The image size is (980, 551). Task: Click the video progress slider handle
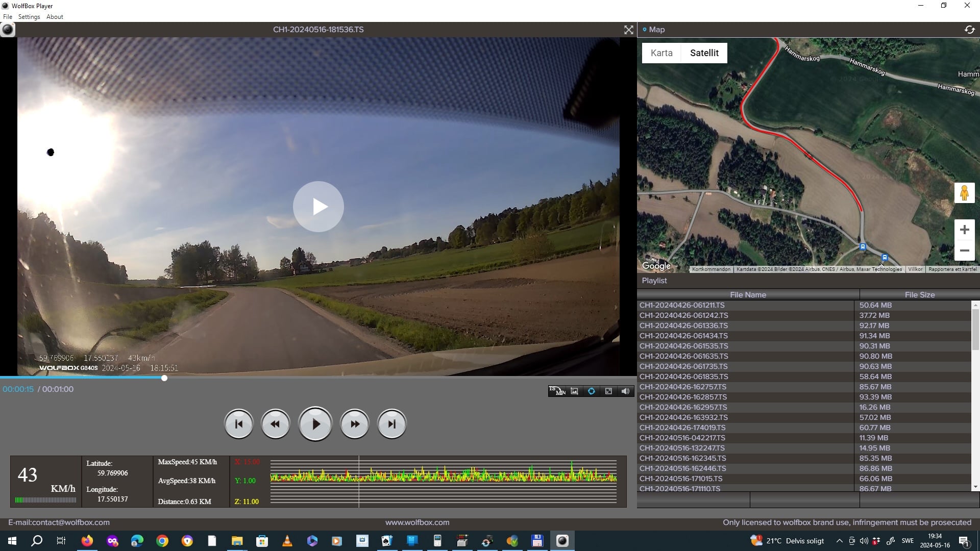point(164,378)
